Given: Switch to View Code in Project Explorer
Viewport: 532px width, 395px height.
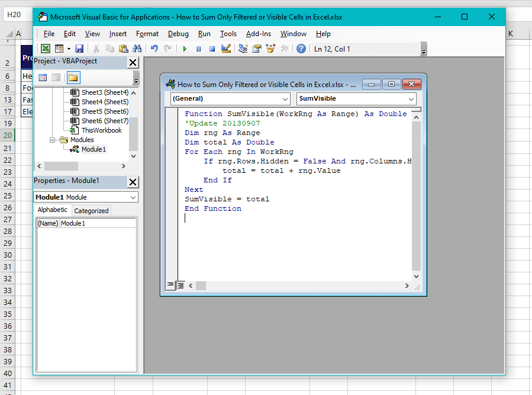Looking at the screenshot, I should (43, 78).
